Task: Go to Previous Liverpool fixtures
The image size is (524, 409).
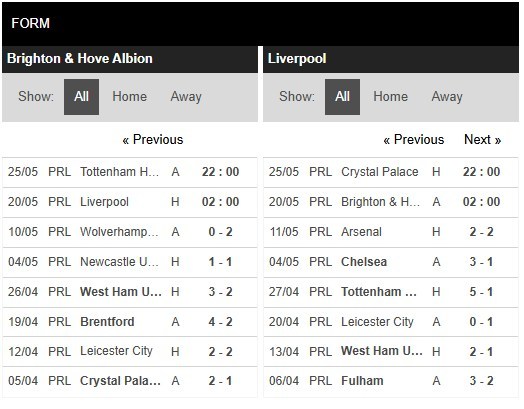Action: pyautogui.click(x=414, y=140)
